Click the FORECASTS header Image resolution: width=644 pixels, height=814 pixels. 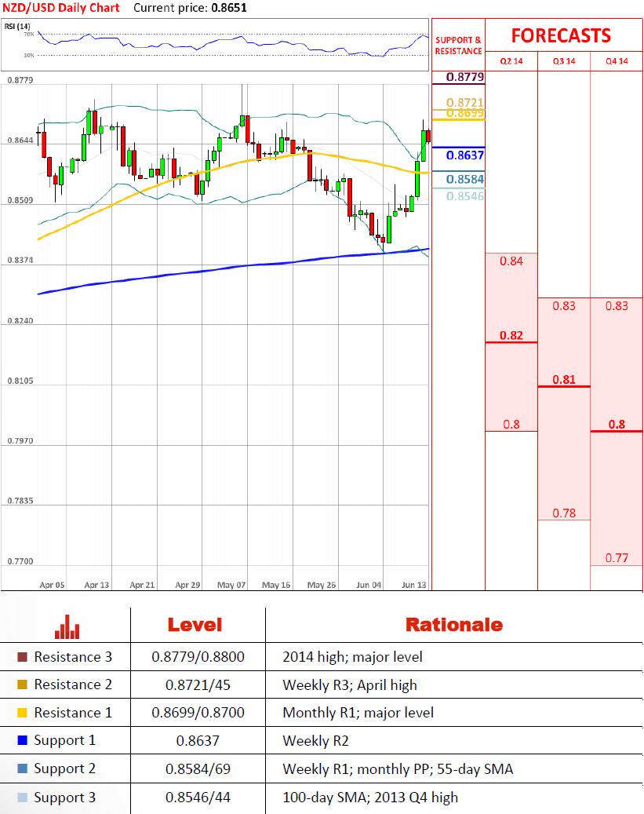click(561, 35)
